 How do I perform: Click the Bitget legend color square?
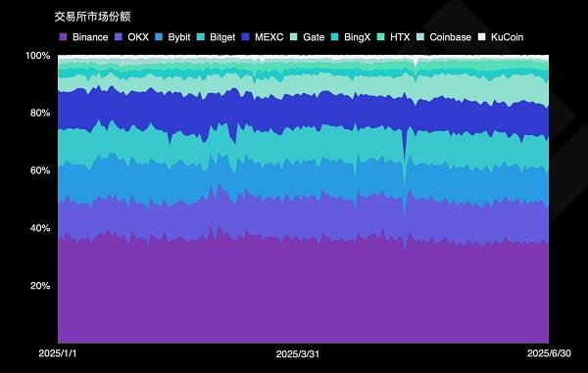(201, 37)
